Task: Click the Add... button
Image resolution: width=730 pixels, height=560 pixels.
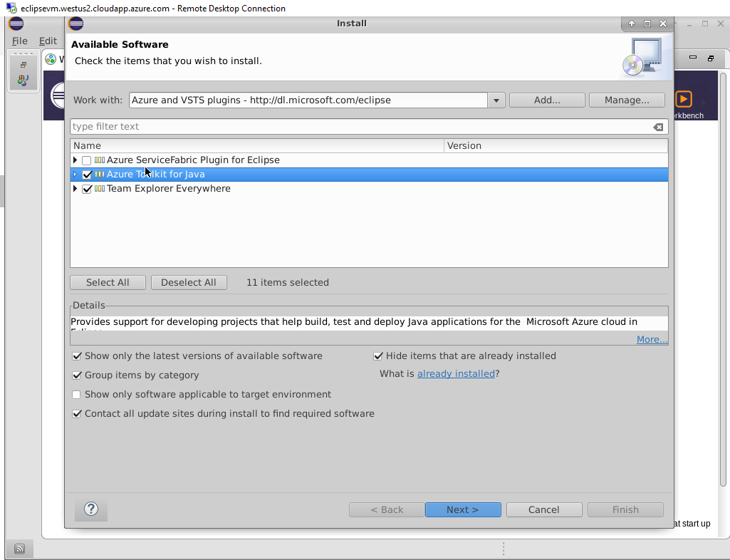Action: (x=547, y=100)
